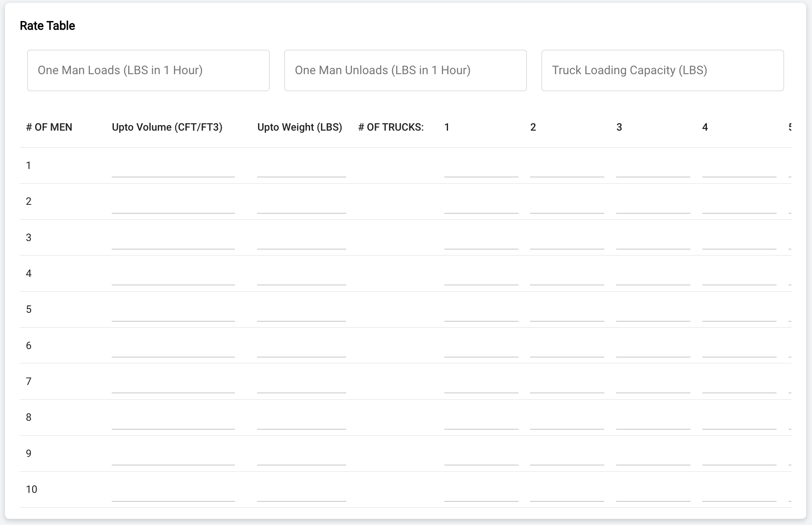Click Upto Volume (CFT/FT3) column header
Viewport: 812px width, 525px height.
coord(167,127)
